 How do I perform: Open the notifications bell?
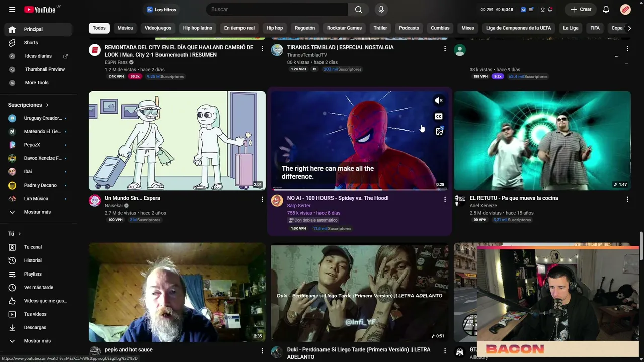point(606,10)
